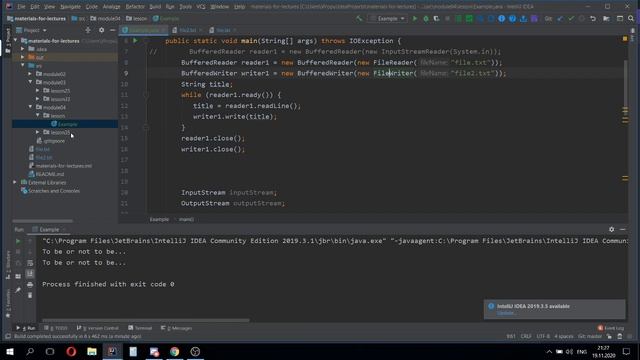Hide the Run panel with minus icon
This screenshot has width=640, height=360.
pos(622,229)
